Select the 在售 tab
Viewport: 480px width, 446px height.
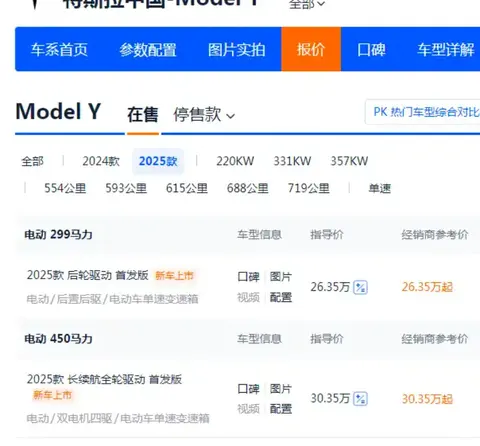143,115
